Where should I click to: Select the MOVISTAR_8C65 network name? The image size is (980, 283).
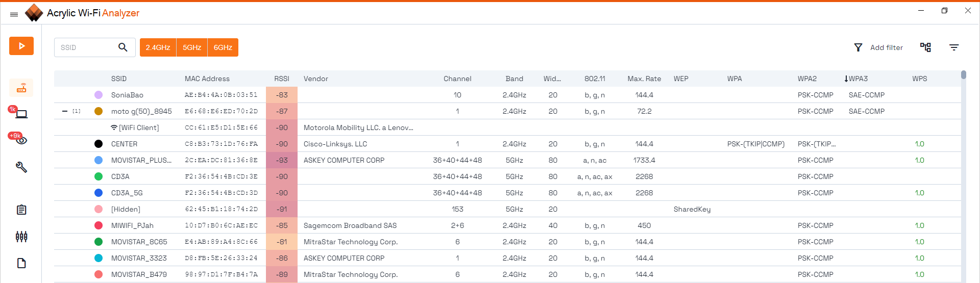point(139,242)
